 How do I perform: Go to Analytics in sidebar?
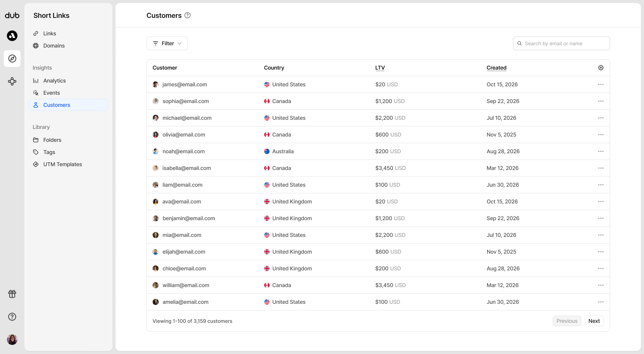click(x=54, y=81)
